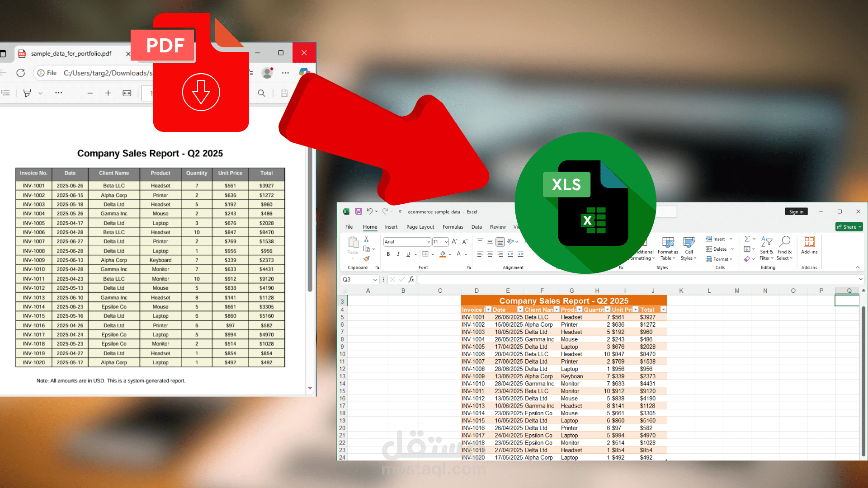Open Sort & Filter menu
The image size is (868, 488).
tap(766, 249)
